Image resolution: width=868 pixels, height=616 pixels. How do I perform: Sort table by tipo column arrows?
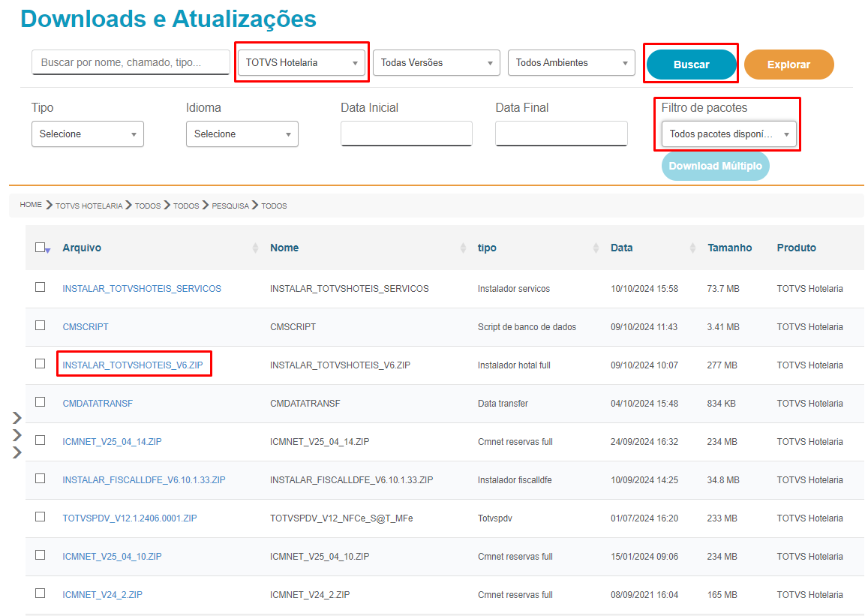tap(596, 248)
